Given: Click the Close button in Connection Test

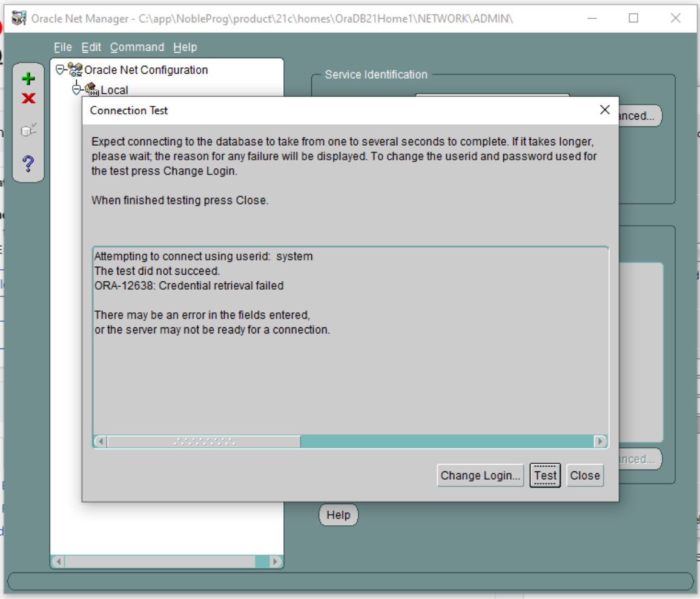Looking at the screenshot, I should pyautogui.click(x=585, y=476).
